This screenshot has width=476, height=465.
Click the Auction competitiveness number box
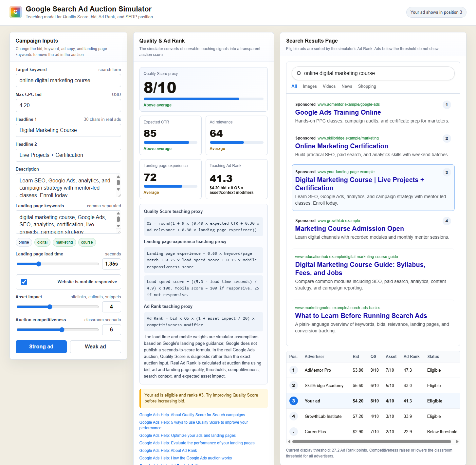pos(111,330)
